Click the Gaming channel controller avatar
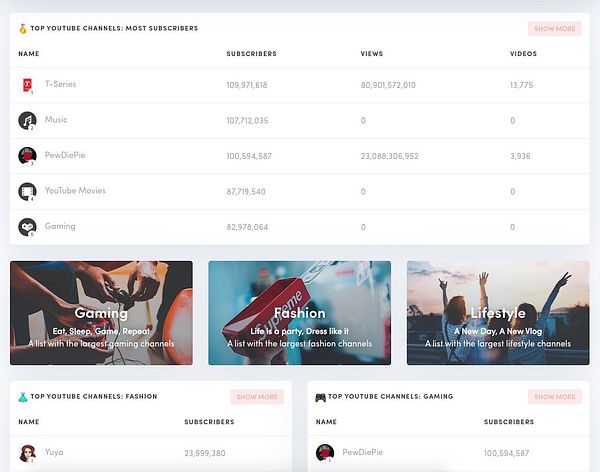 (27, 227)
